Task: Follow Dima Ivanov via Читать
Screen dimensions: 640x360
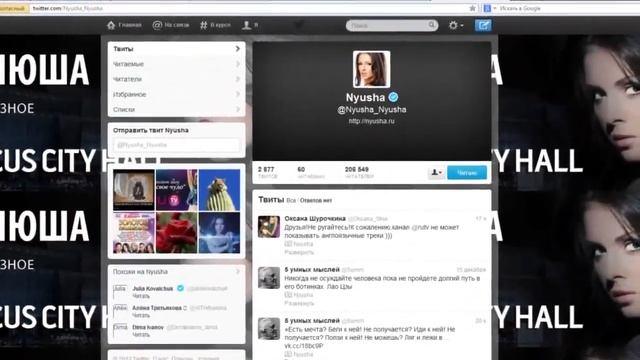Action: click(x=141, y=335)
